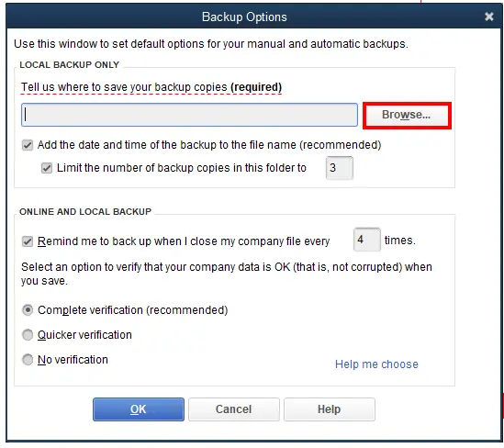504x448 pixels.
Task: Click the 'times.' label after reminder field
Action: pyautogui.click(x=400, y=241)
